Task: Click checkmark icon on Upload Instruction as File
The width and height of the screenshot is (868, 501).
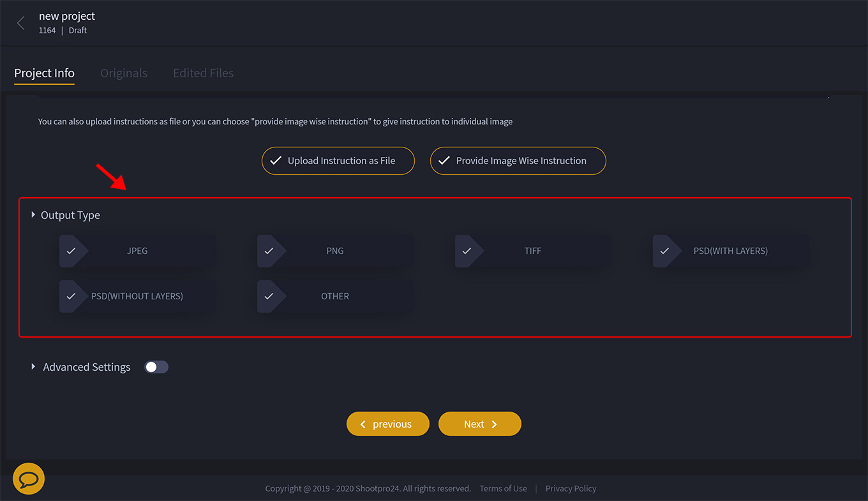Action: pos(276,161)
